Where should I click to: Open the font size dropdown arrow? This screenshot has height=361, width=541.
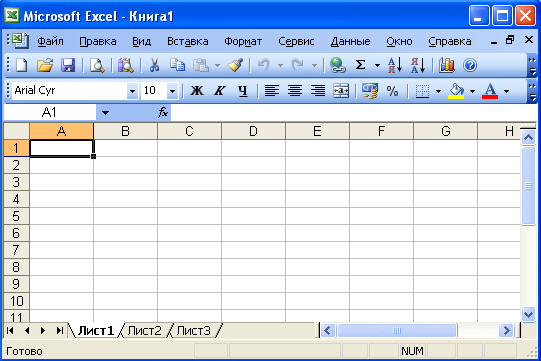coord(172,91)
